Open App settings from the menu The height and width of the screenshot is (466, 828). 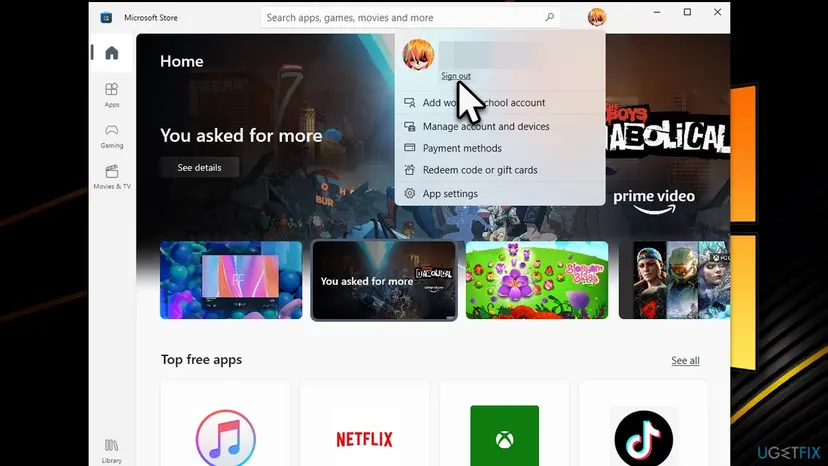point(500,193)
